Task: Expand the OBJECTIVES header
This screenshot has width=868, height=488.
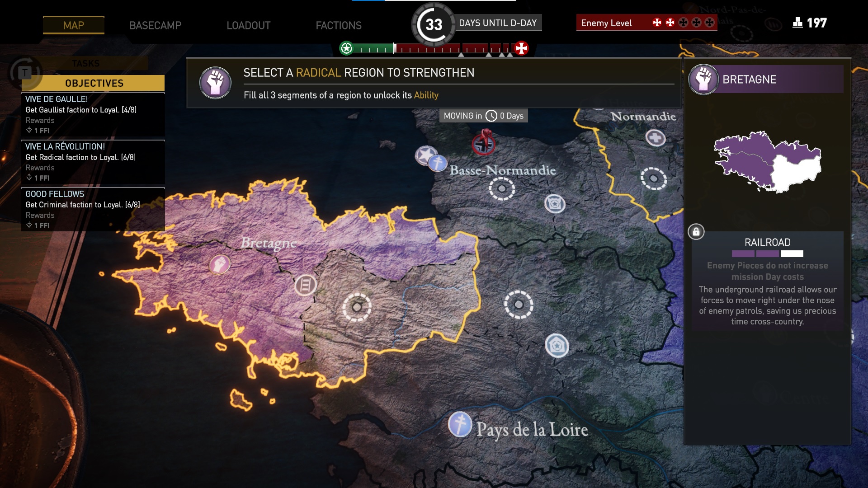Action: (94, 83)
